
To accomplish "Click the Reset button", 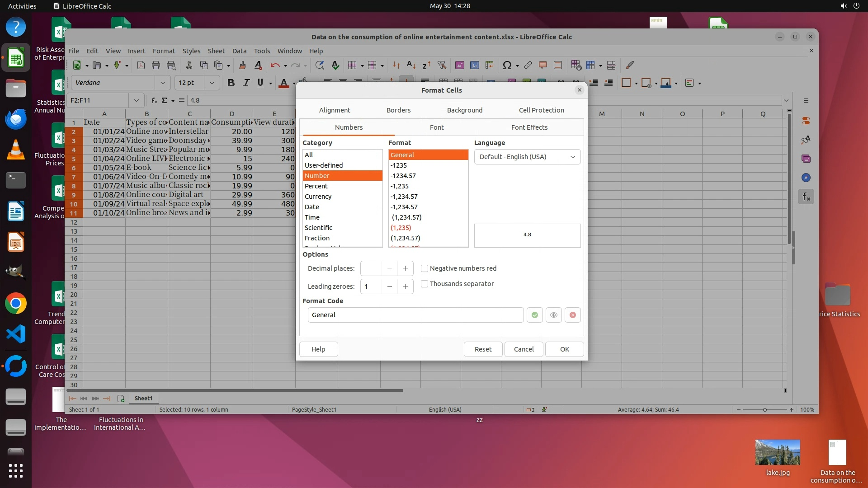I will pyautogui.click(x=483, y=349).
